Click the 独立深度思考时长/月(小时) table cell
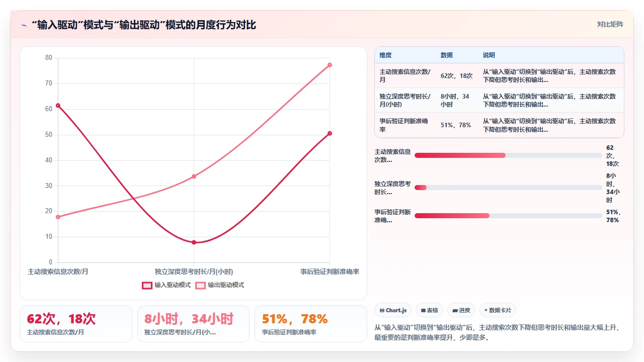The image size is (644, 362). pyautogui.click(x=405, y=100)
